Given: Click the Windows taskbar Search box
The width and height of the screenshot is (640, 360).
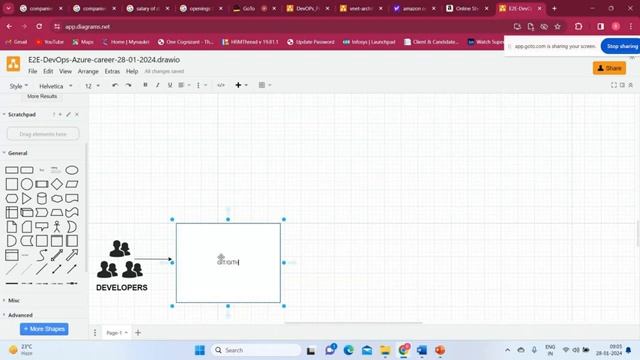Looking at the screenshot, I should (256, 350).
